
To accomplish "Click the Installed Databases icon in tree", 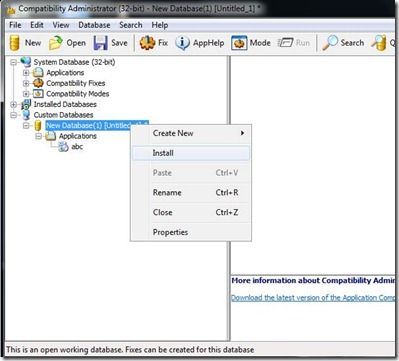I will [26, 104].
